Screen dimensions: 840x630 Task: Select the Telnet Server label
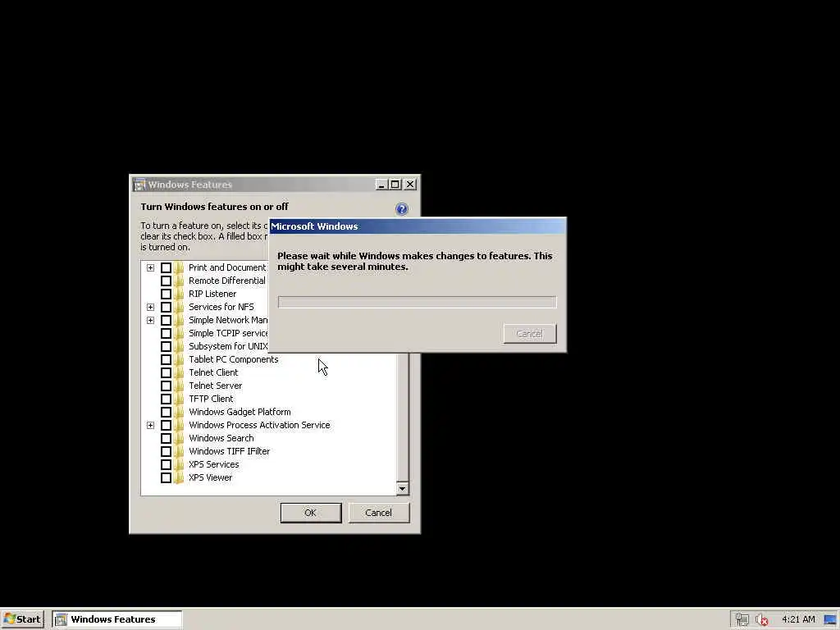click(216, 386)
